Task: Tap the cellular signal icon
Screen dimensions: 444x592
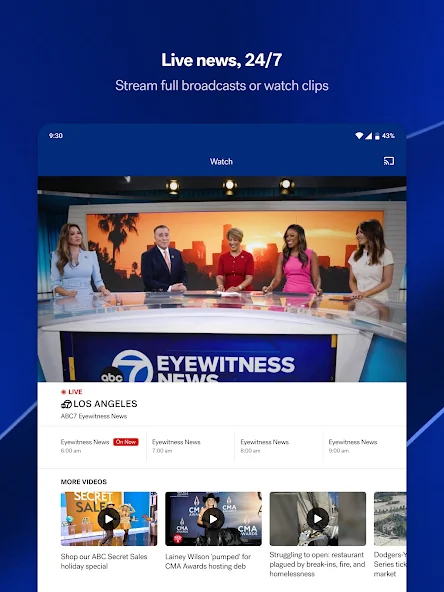Action: 368,136
